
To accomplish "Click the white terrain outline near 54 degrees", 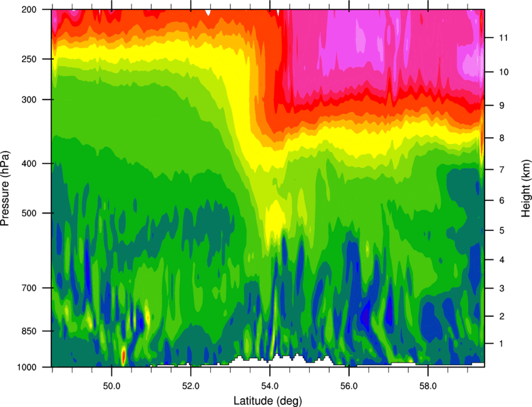I will point(282,361).
